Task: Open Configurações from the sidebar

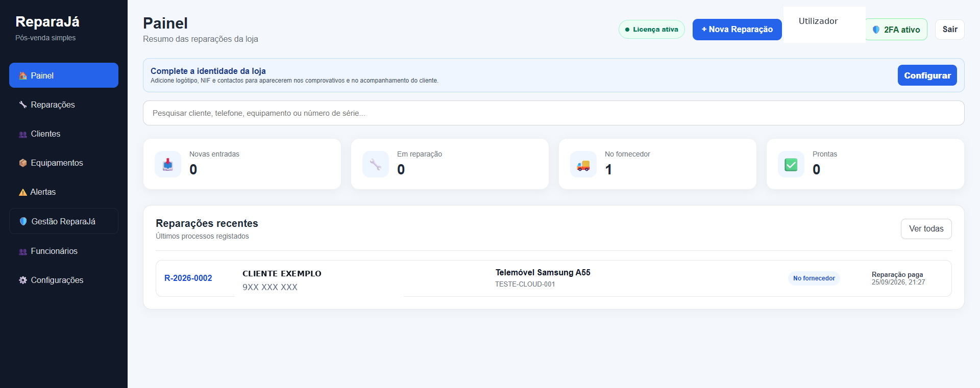Action: (x=64, y=280)
